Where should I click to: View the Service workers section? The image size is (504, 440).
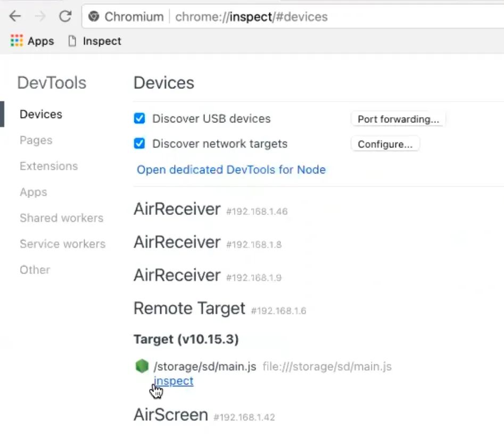tap(63, 244)
